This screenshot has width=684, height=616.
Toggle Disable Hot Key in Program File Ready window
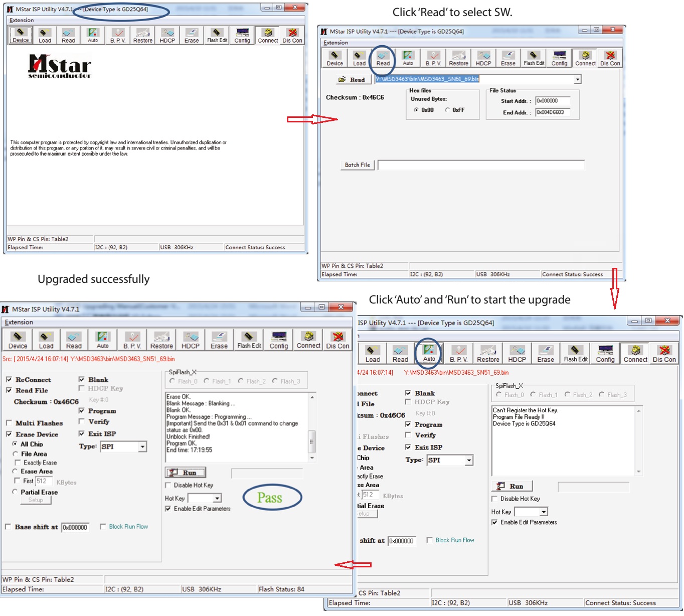[x=494, y=499]
